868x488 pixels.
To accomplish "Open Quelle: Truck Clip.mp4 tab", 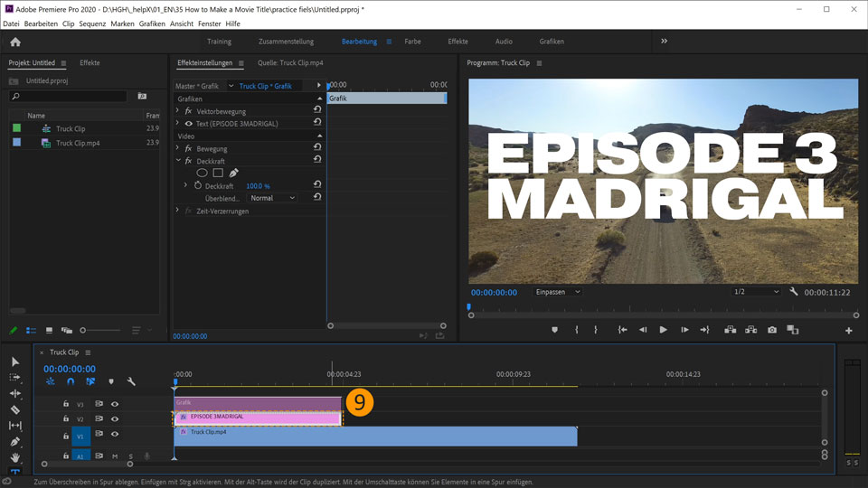I will pyautogui.click(x=290, y=63).
